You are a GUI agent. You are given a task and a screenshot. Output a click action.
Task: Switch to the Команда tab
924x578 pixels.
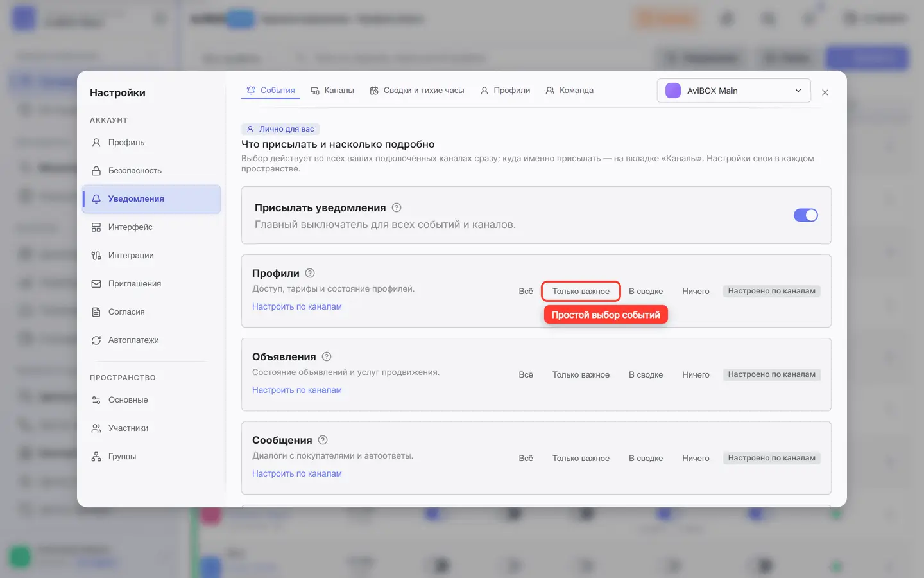pos(570,91)
